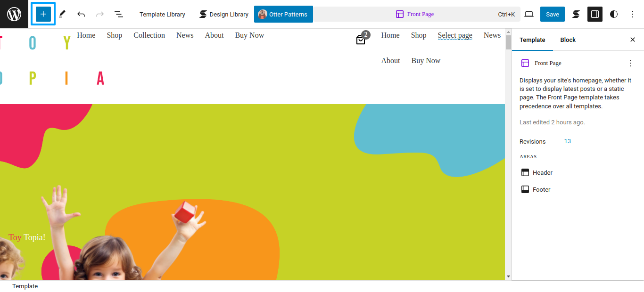Select the Tools pencil icon
Image resolution: width=644 pixels, height=292 pixels.
62,14
